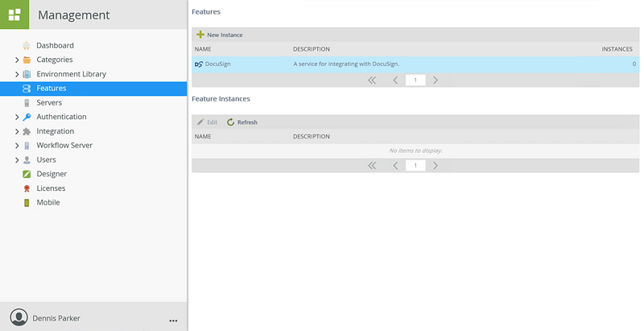Image resolution: width=644 pixels, height=331 pixels.
Task: Click the Dennis Parker user name
Action: coord(56,318)
